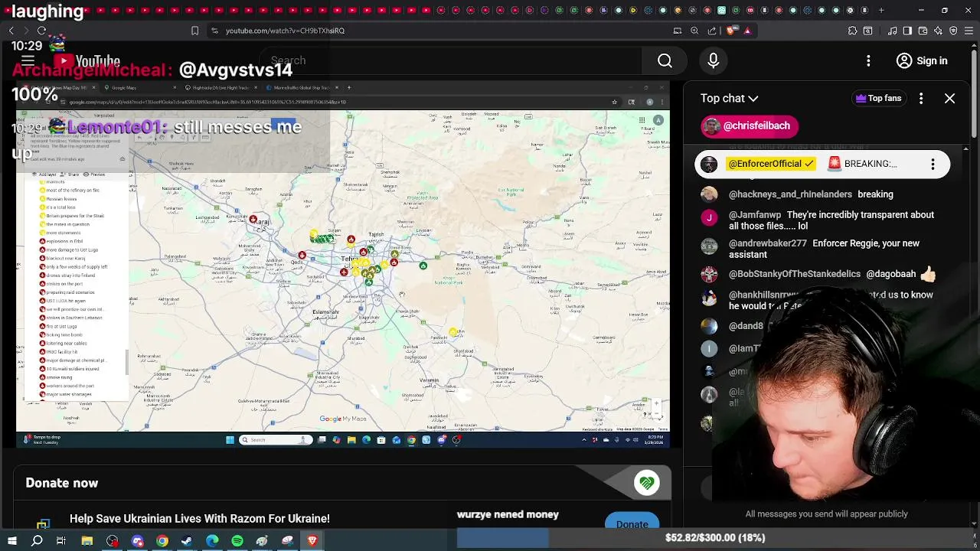Click the Razom For Ukraine fundraiser title
Image resolution: width=980 pixels, height=551 pixels.
pyautogui.click(x=200, y=518)
